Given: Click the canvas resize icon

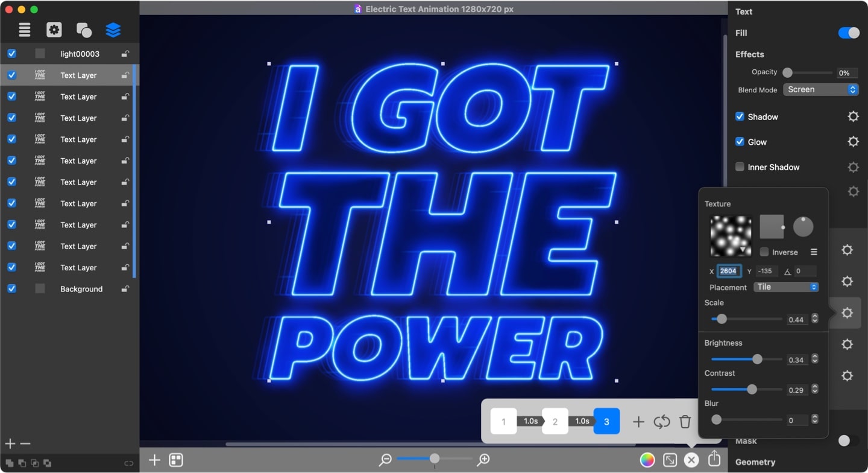Looking at the screenshot, I should 670,460.
